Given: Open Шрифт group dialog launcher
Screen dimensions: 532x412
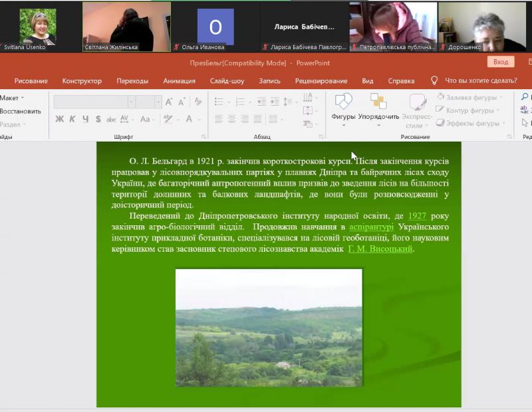Looking at the screenshot, I should [203, 137].
